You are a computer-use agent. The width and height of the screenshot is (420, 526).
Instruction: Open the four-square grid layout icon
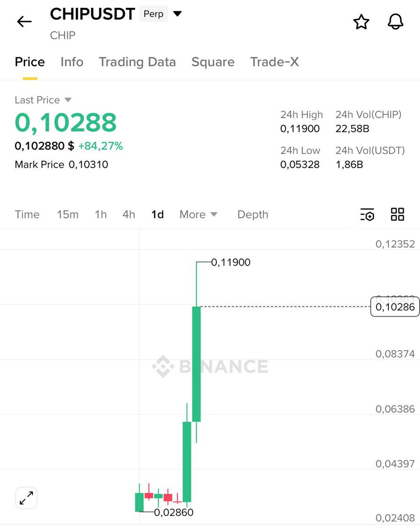[x=397, y=214]
